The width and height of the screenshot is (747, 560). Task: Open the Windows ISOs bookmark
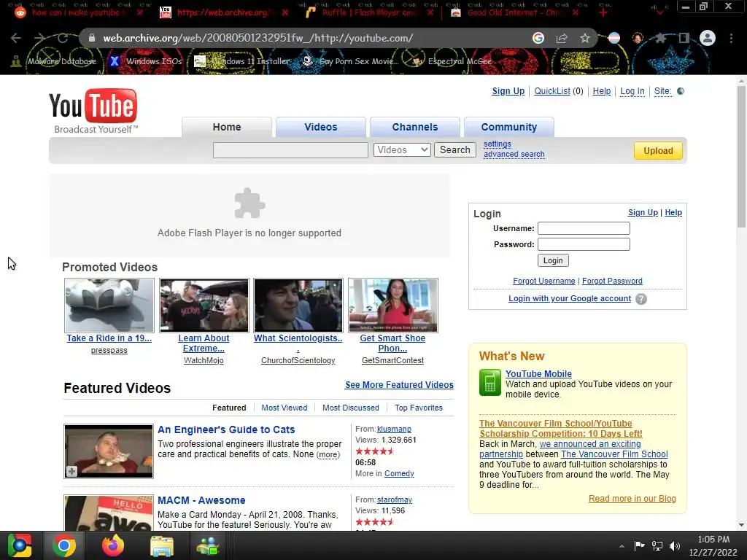click(x=145, y=61)
